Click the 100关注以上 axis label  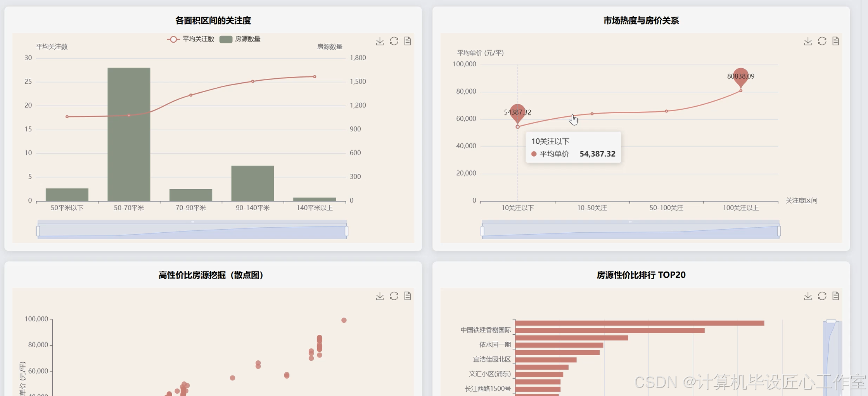[740, 208]
